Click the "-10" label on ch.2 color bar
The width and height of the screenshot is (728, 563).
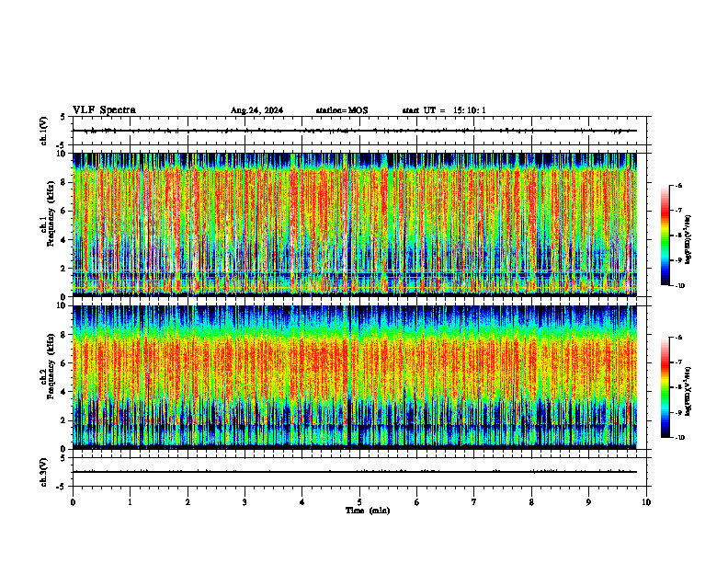(x=680, y=438)
